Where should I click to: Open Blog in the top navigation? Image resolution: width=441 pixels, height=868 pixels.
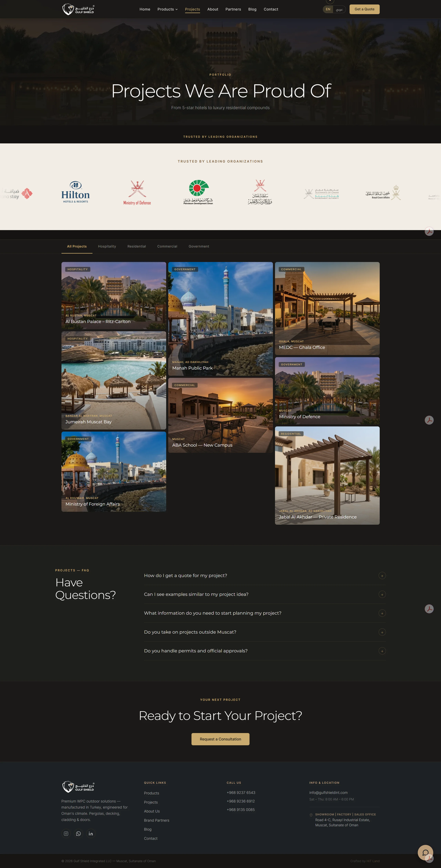[x=252, y=9]
